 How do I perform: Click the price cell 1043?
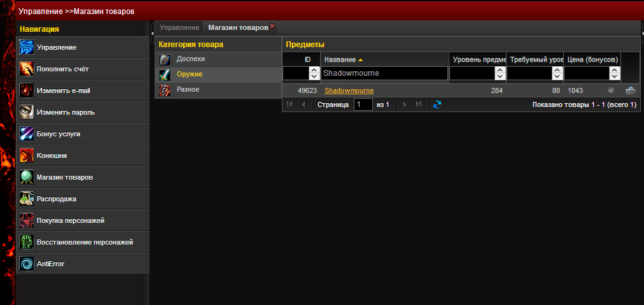[575, 90]
